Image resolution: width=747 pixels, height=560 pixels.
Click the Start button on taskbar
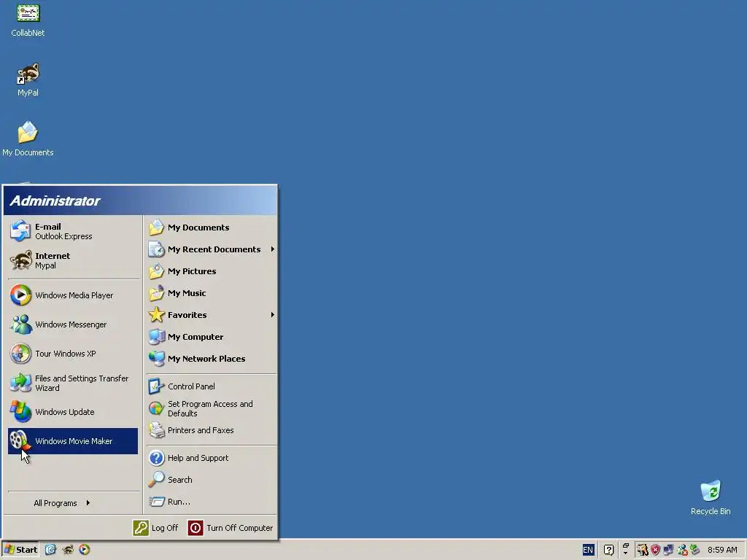(20, 550)
